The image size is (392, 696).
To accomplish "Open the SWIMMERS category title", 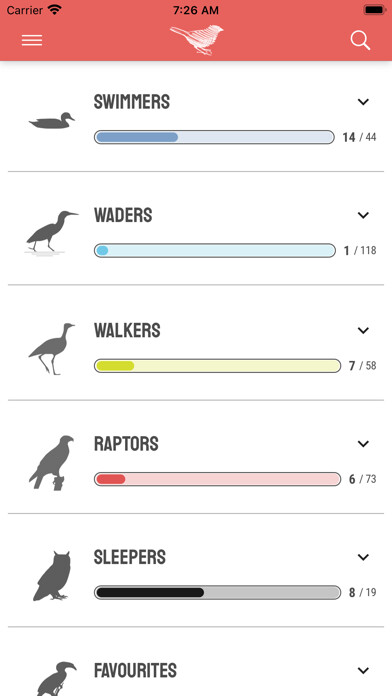I will (132, 102).
